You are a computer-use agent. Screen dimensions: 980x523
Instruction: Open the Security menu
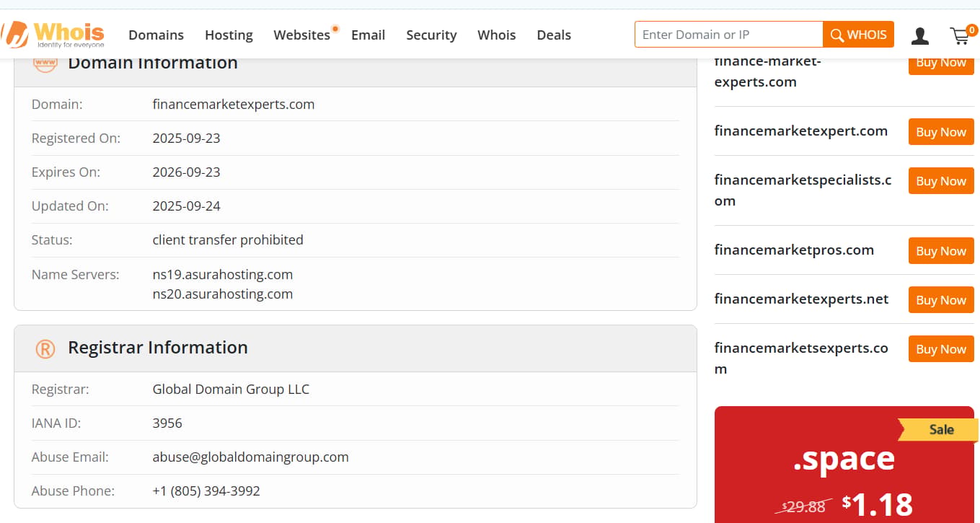(431, 35)
